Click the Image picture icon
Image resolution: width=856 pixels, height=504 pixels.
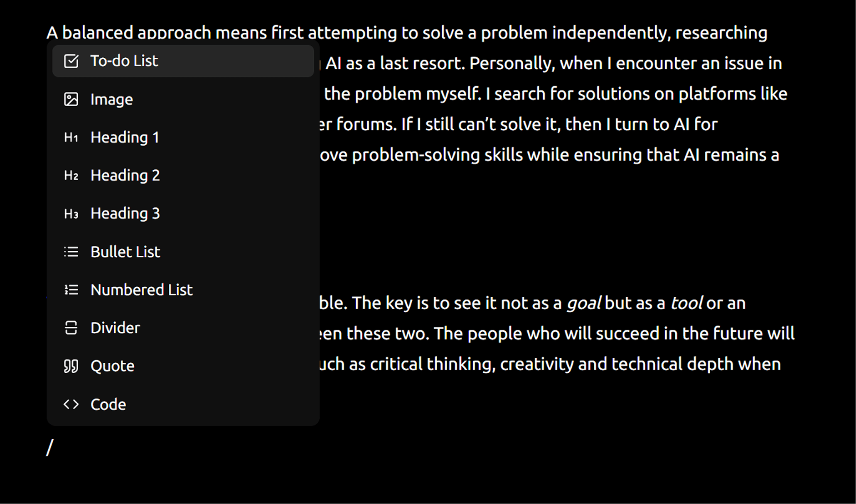coord(71,99)
